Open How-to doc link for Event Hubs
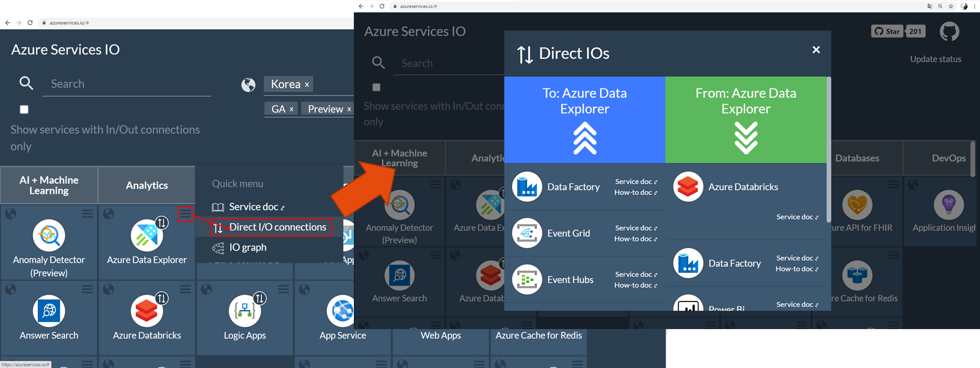Viewport: 980px width, 368px height. click(635, 285)
